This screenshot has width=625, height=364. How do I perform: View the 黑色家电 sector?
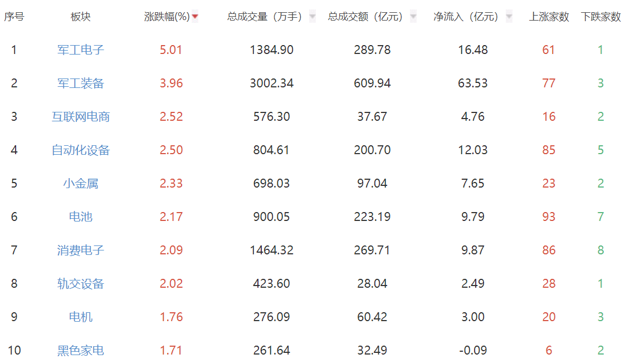(81, 351)
